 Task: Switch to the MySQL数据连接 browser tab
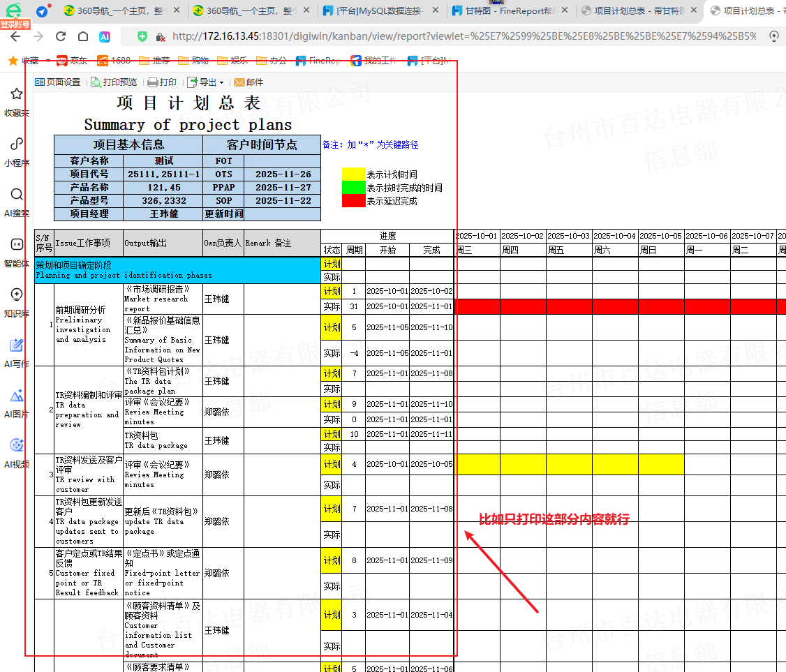pyautogui.click(x=380, y=11)
